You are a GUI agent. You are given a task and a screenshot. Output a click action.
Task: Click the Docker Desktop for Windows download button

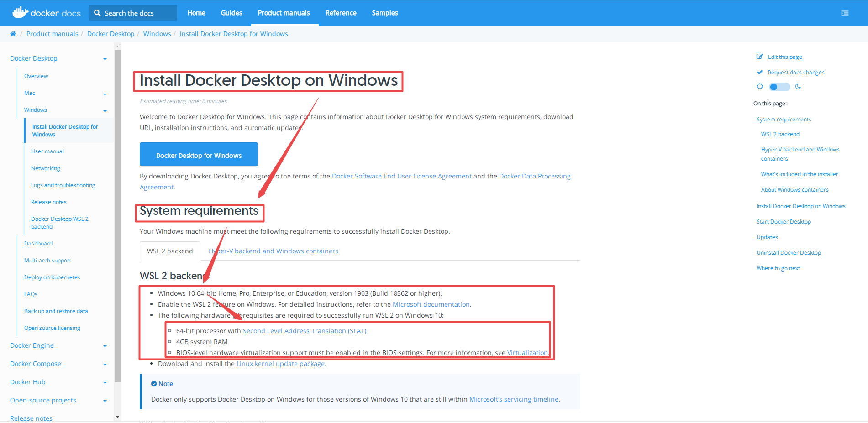[x=199, y=155]
